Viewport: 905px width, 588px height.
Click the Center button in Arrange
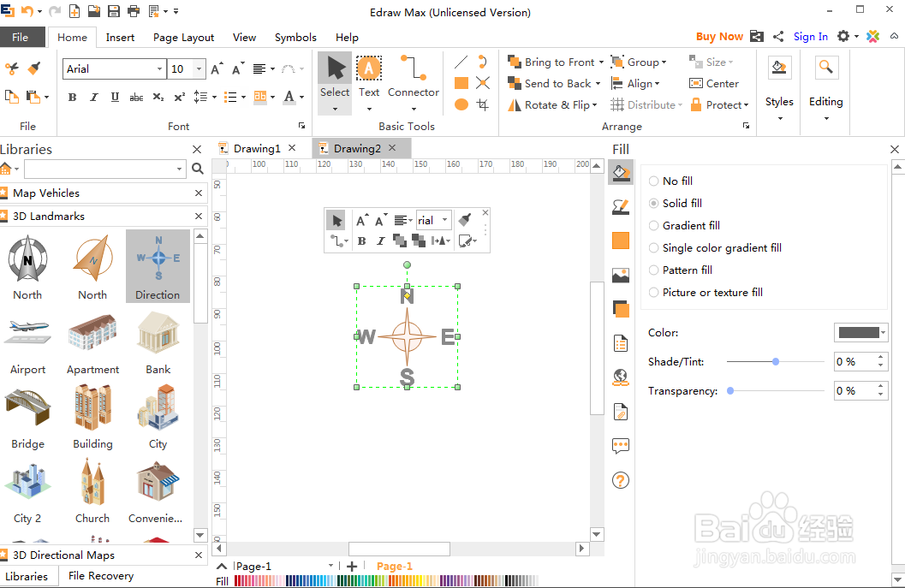click(x=714, y=84)
